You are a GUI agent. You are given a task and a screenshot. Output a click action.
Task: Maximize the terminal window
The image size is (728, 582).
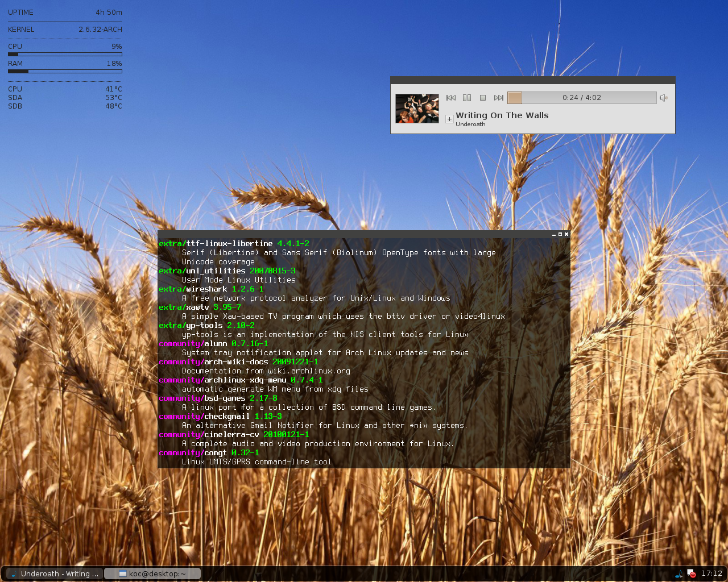pos(560,234)
